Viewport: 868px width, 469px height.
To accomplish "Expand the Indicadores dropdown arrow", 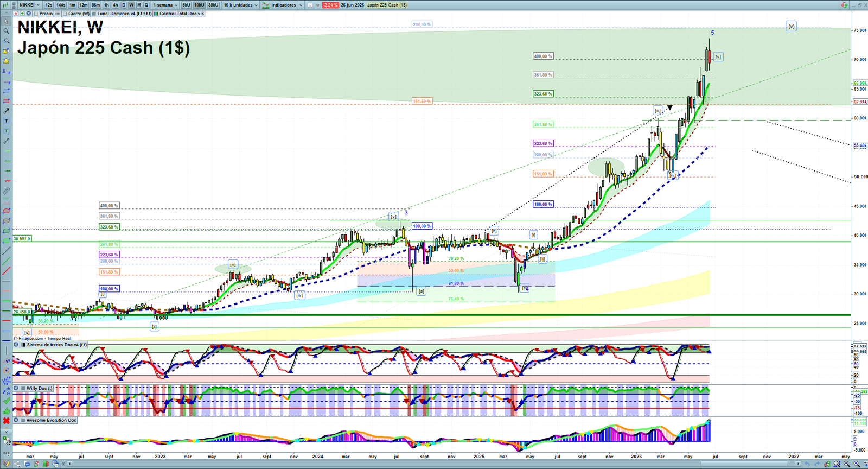I will pyautogui.click(x=301, y=5).
